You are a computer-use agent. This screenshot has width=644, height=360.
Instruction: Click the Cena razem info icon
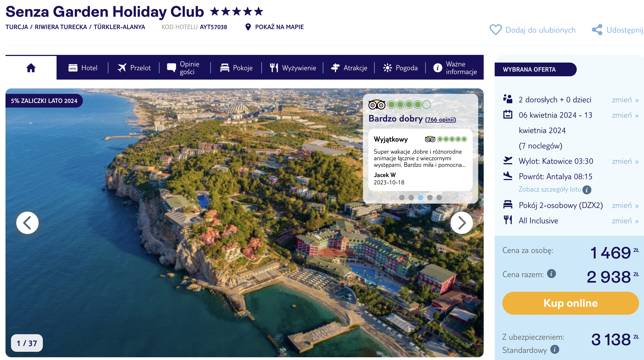coord(551,274)
